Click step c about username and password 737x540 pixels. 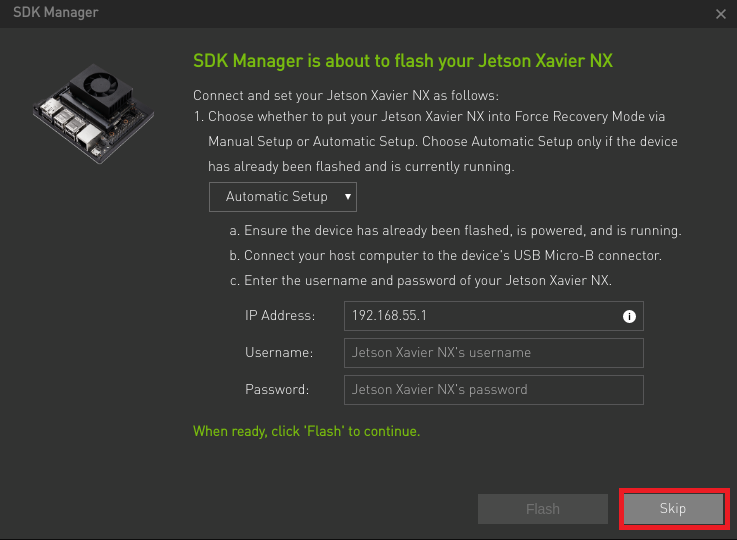click(x=420, y=281)
